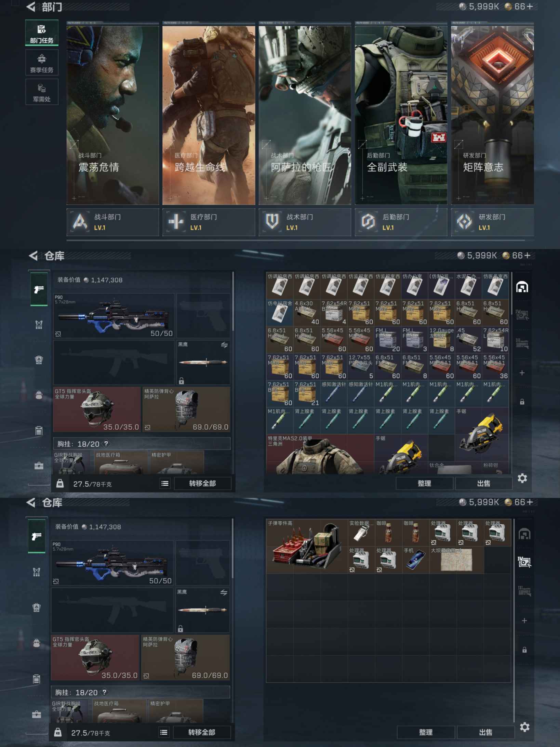Choose the 战术部门 shield icon
Image resolution: width=560 pixels, height=747 pixels.
pyautogui.click(x=272, y=222)
